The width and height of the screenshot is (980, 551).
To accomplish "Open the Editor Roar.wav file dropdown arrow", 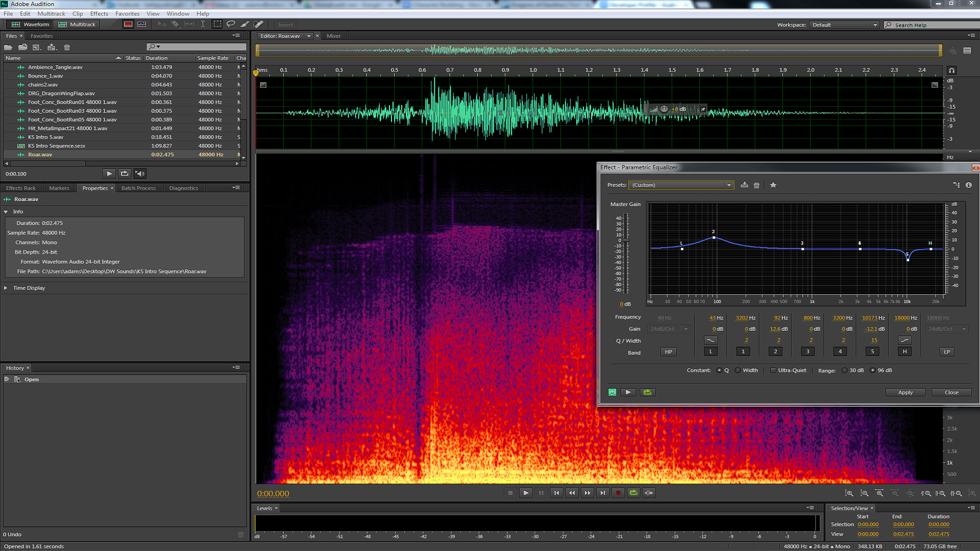I will (309, 36).
